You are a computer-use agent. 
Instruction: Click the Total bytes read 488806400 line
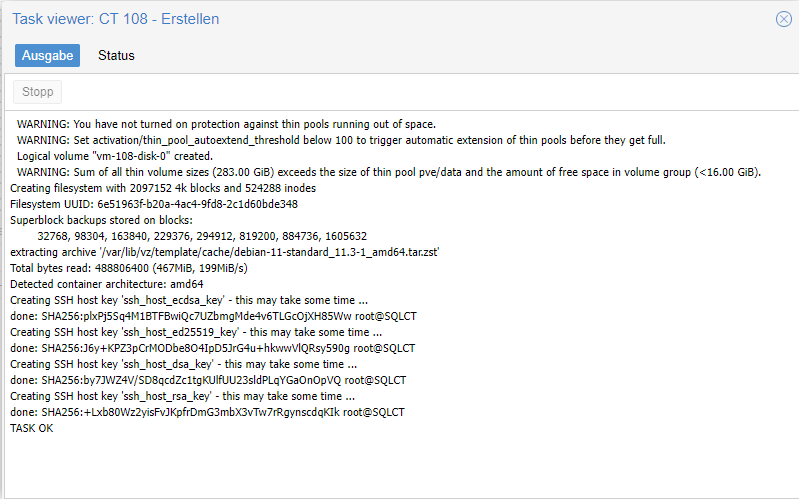point(129,268)
